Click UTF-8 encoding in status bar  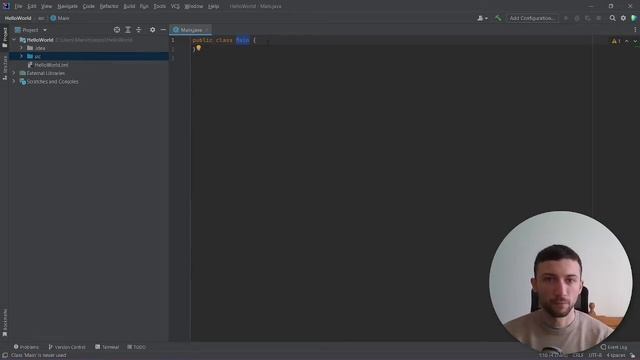coord(595,356)
